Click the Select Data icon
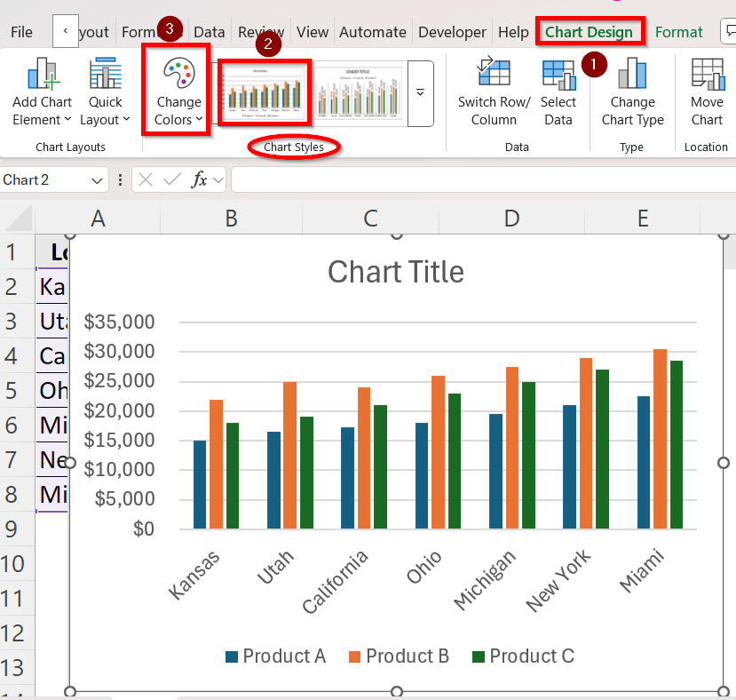This screenshot has height=700, width=736. coord(558,75)
